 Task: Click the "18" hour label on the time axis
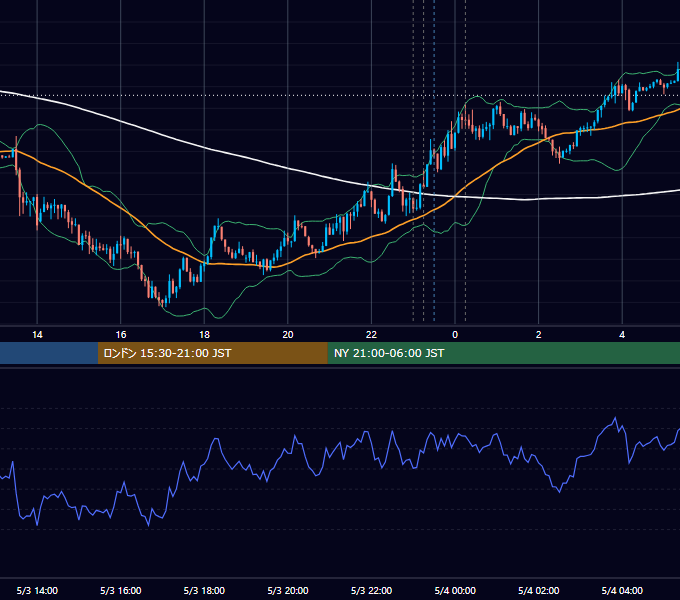click(204, 335)
